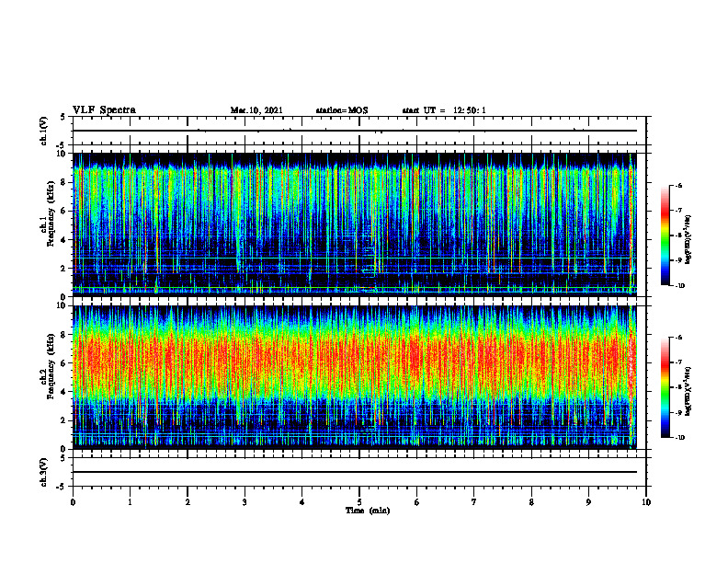Click the "-6" label on ch.1 color bar
Image resolution: width=728 pixels, height=563 pixels.
678,185
